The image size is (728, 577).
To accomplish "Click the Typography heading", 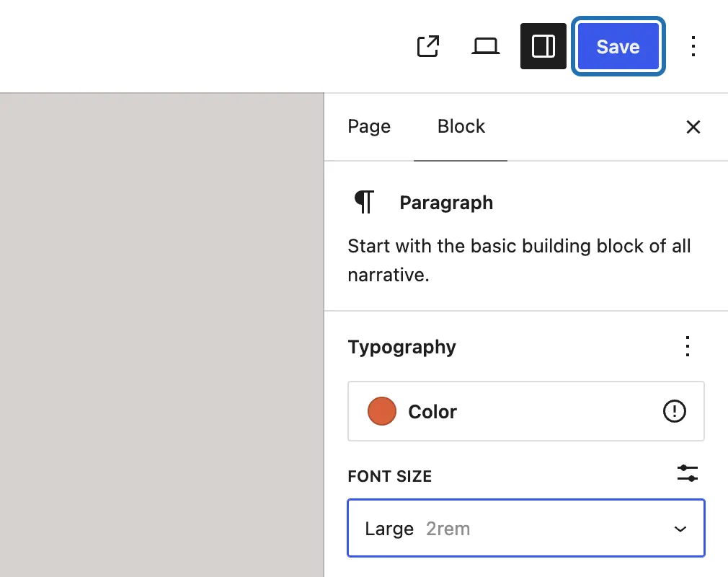I will [402, 347].
